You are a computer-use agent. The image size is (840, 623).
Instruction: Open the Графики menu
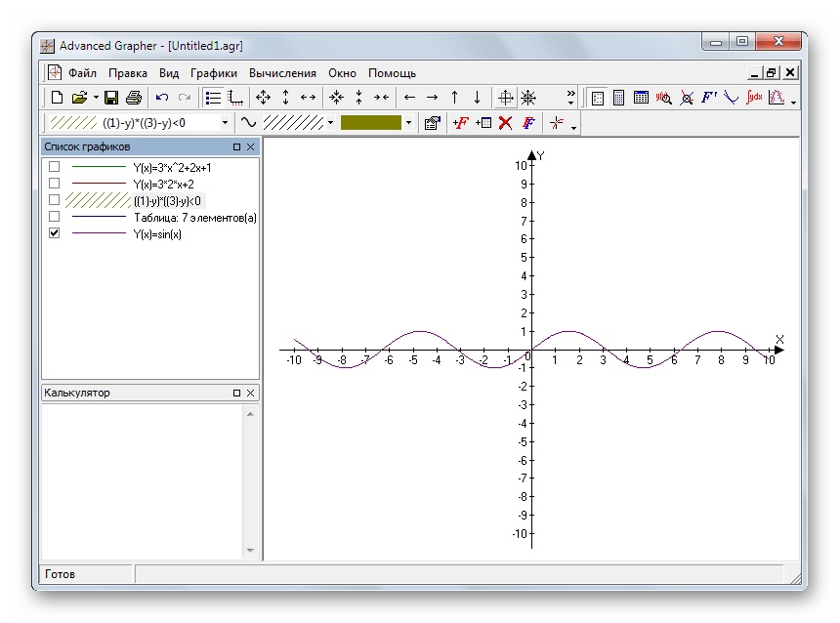tap(213, 73)
